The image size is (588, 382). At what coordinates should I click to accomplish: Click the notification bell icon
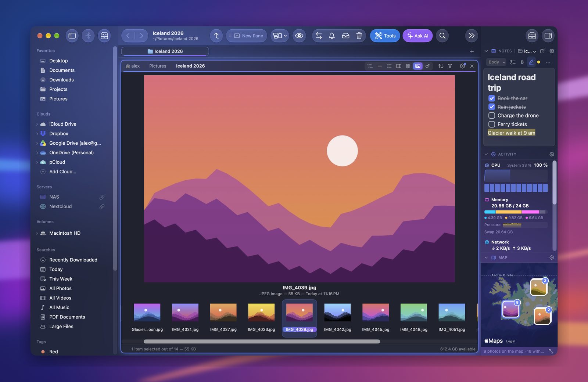[332, 36]
